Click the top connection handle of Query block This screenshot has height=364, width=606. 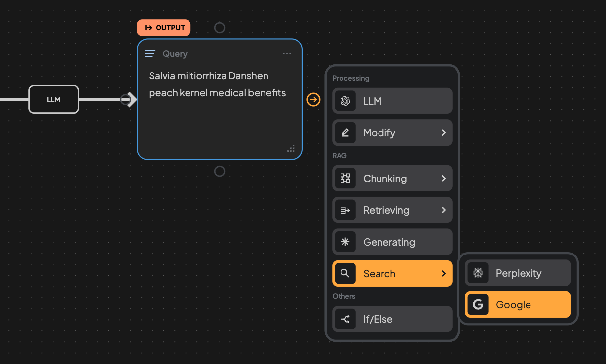[220, 28]
